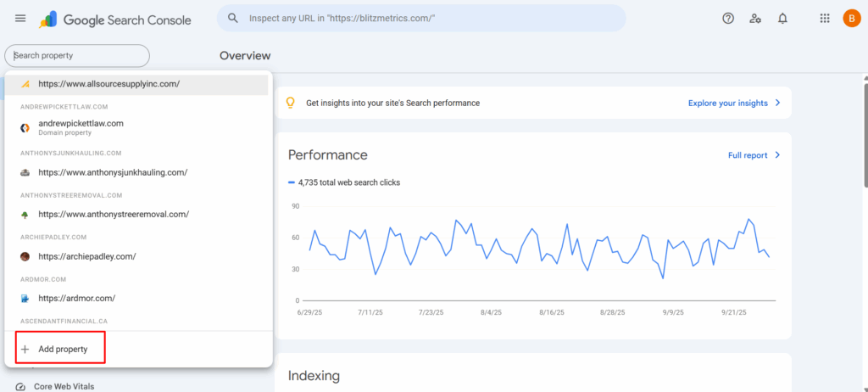Open the hamburger main menu
Image resolution: width=868 pixels, height=392 pixels.
pos(20,19)
